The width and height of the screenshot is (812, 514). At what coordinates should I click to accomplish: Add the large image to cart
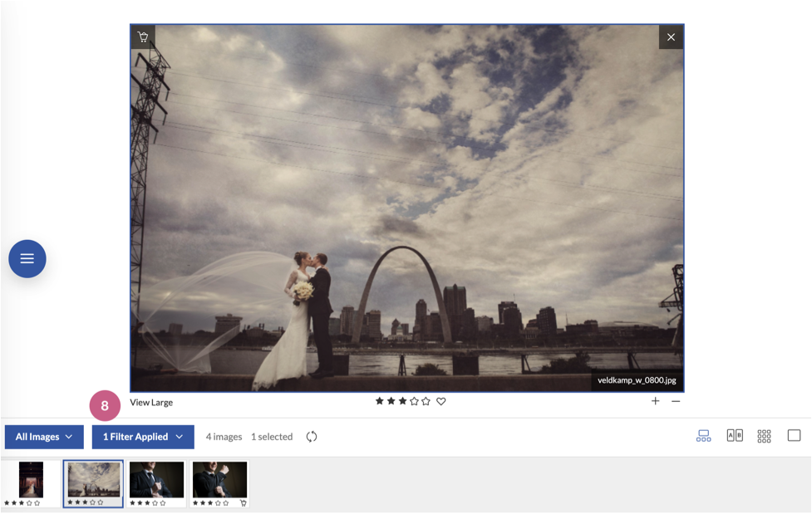[x=143, y=37]
